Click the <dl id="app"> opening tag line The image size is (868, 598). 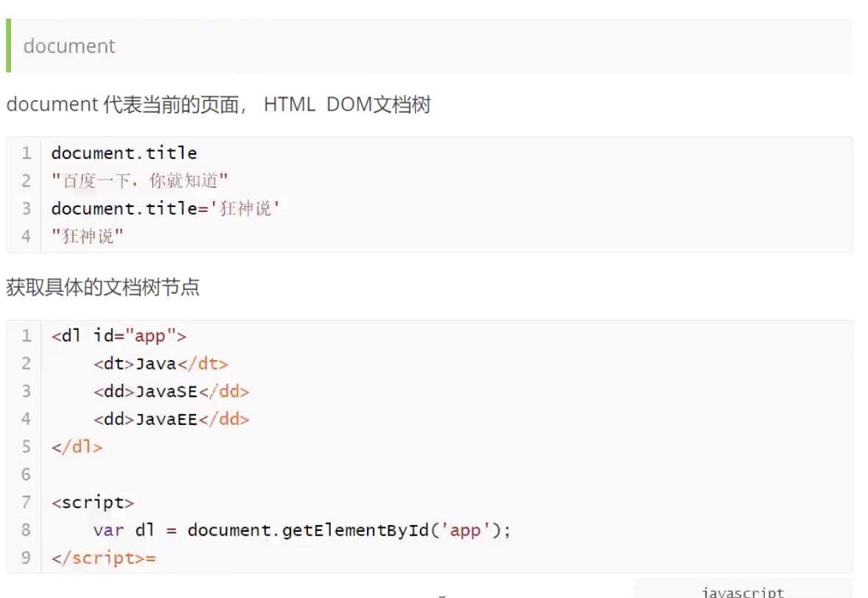pyautogui.click(x=119, y=336)
